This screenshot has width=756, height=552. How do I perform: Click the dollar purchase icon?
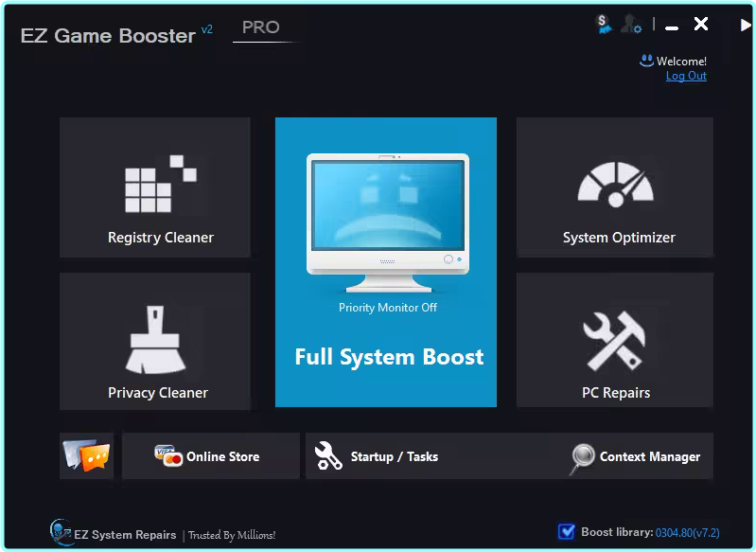point(603,24)
